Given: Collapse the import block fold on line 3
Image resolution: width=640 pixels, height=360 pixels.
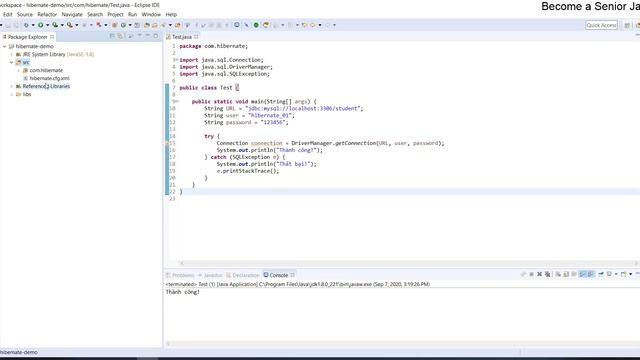Looking at the screenshot, I should [x=177, y=60].
